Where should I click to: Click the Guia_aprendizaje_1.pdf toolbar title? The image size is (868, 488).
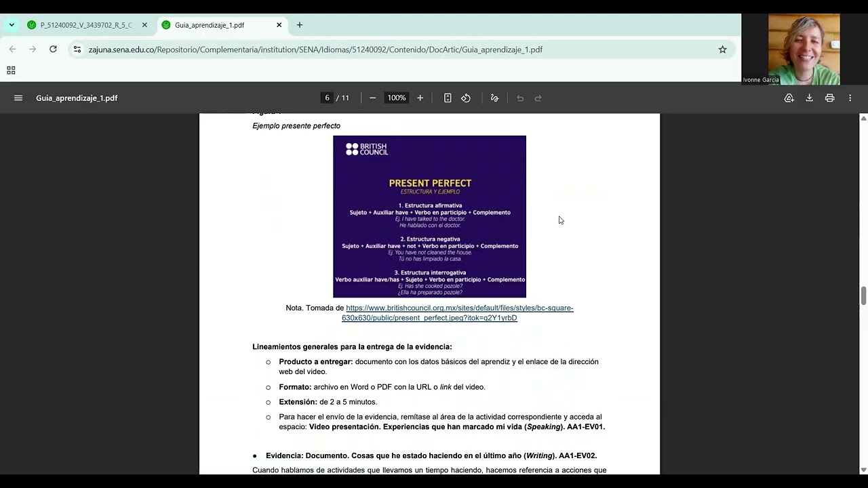pos(77,98)
